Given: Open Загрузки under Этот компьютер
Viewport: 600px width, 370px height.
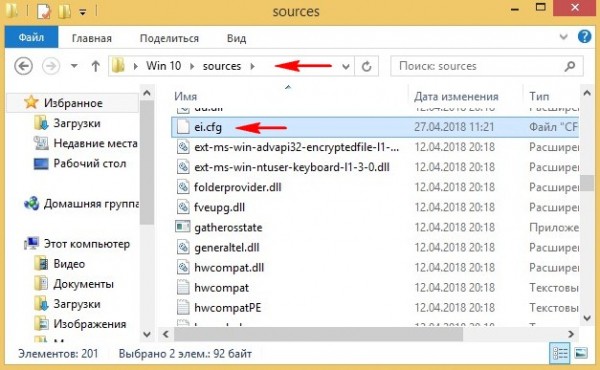Looking at the screenshot, I should click(x=77, y=304).
